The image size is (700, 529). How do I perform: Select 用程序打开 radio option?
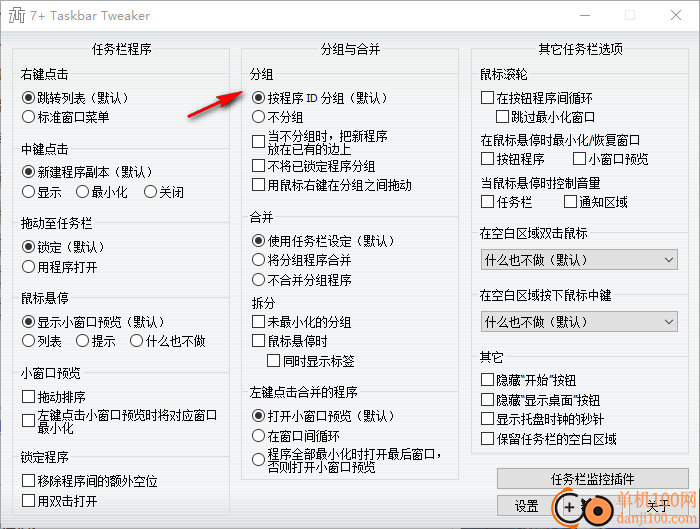pos(28,267)
